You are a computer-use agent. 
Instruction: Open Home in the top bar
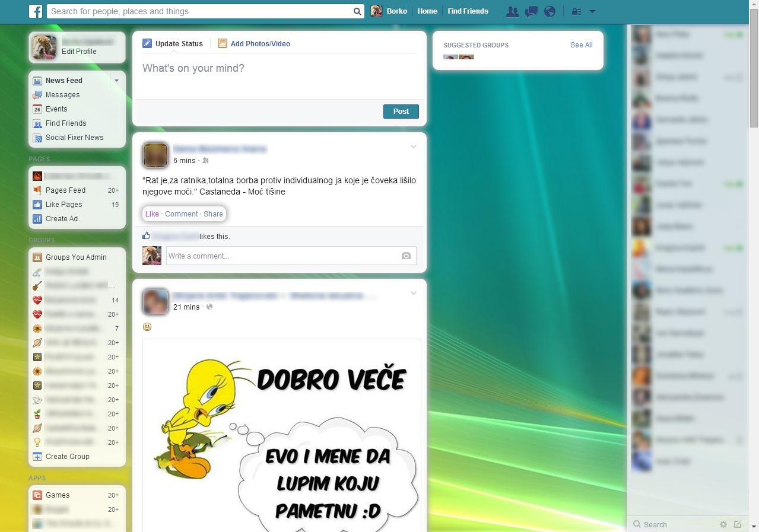coord(427,11)
